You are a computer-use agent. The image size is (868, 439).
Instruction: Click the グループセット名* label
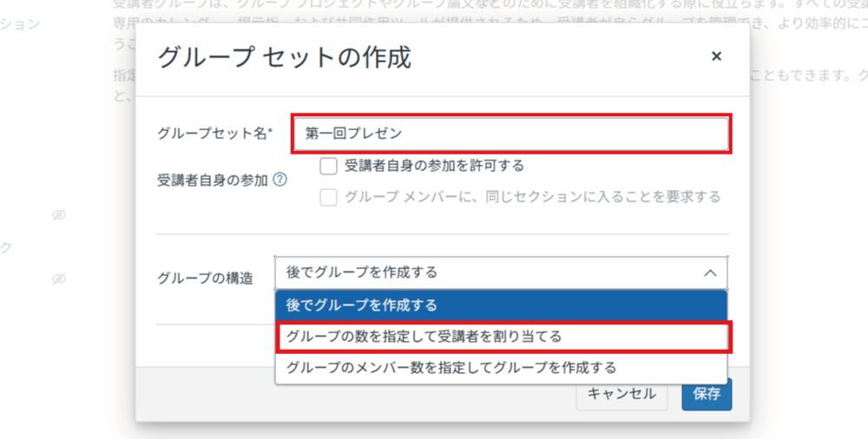pyautogui.click(x=214, y=134)
